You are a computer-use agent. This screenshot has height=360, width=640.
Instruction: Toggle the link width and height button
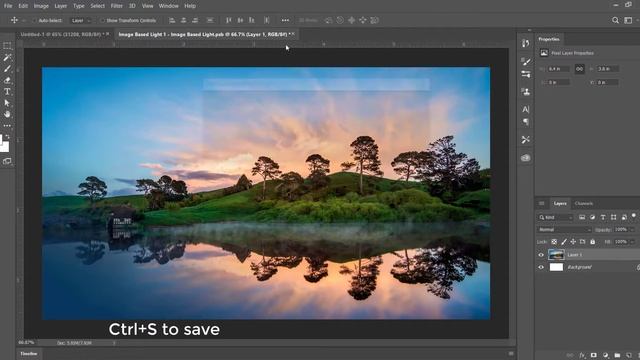[579, 69]
